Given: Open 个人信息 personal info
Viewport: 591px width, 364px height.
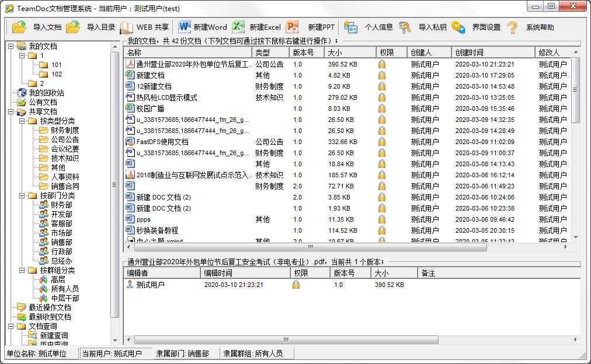Looking at the screenshot, I should click(x=351, y=27).
